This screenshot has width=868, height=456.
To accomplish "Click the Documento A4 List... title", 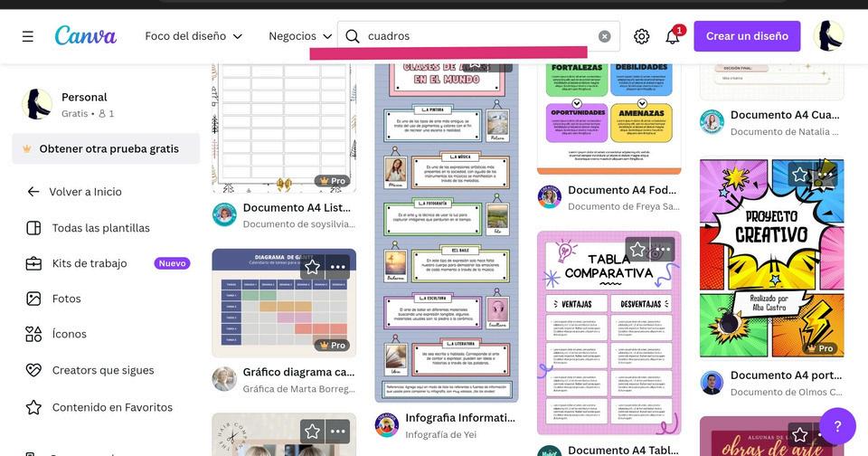I will click(297, 208).
